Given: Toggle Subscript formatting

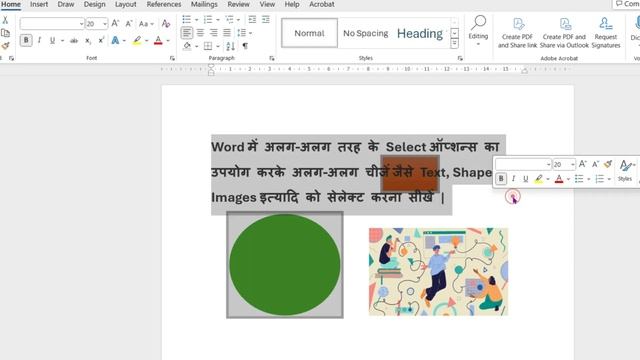Looking at the screenshot, I should (x=87, y=40).
